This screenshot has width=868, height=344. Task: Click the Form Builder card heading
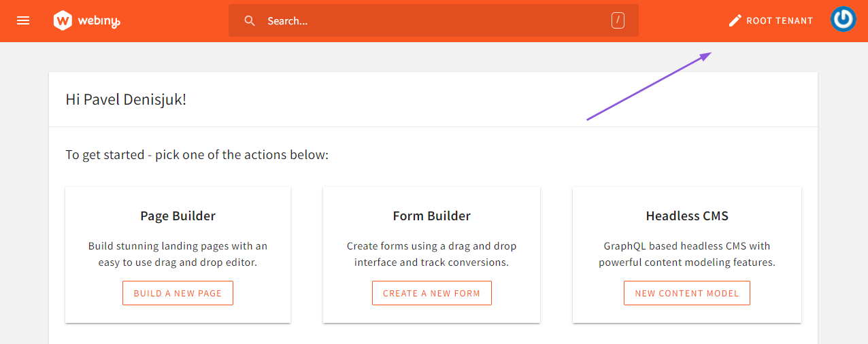431,216
